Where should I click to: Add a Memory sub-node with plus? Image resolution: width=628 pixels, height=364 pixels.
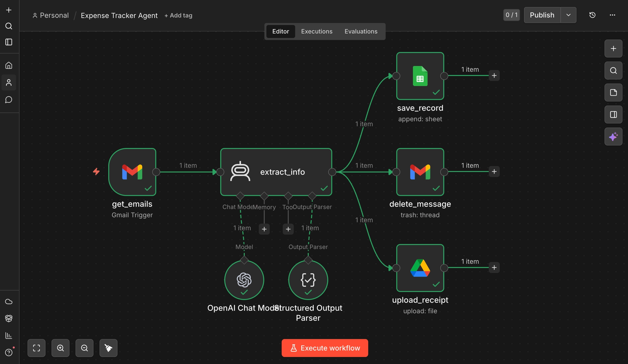point(264,229)
